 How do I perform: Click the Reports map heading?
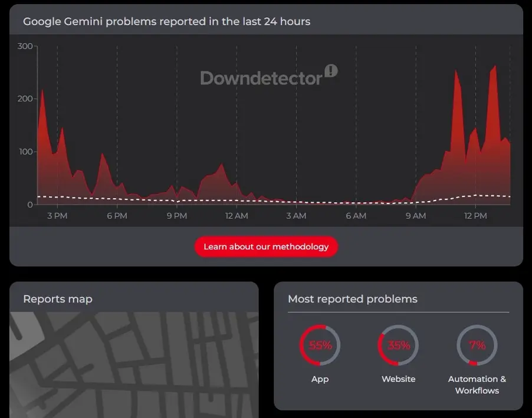tap(58, 299)
